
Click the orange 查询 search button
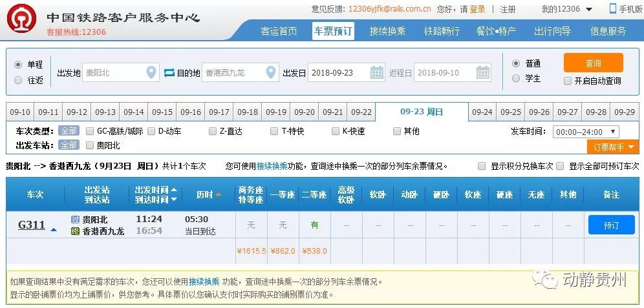click(593, 63)
